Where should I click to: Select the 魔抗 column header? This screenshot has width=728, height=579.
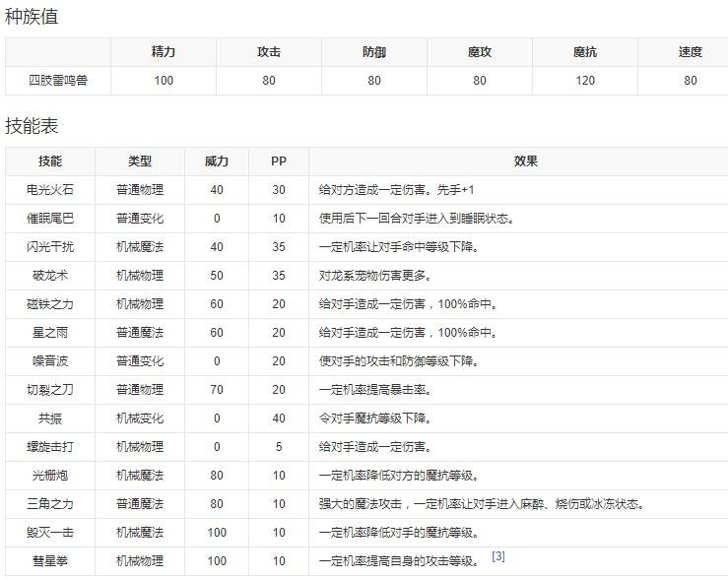[x=585, y=52]
